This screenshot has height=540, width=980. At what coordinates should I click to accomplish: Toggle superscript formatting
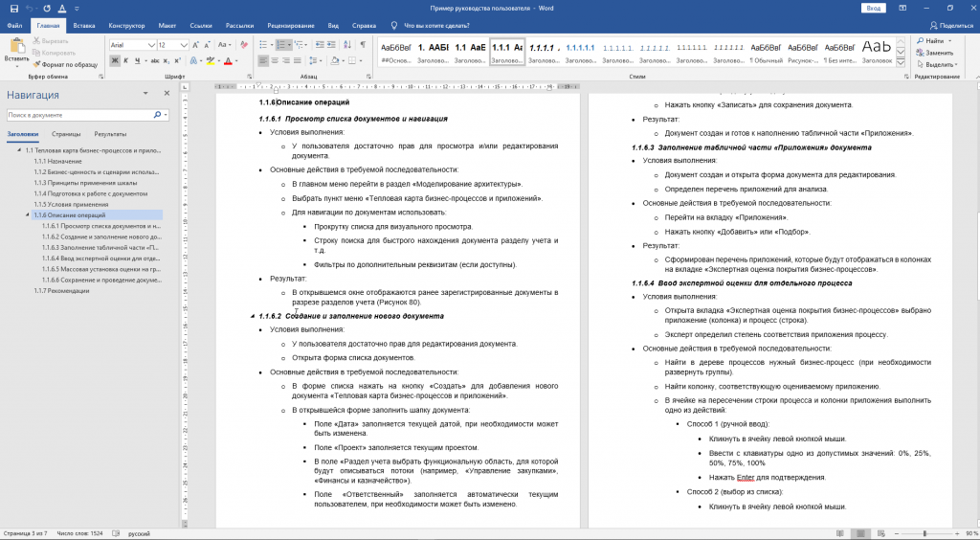(x=177, y=60)
